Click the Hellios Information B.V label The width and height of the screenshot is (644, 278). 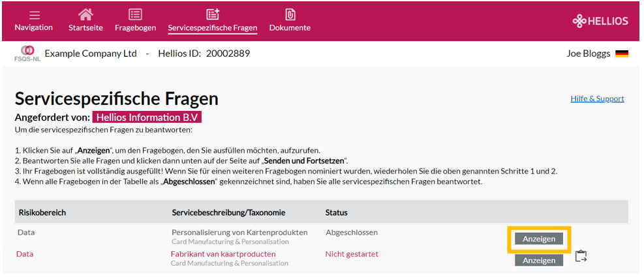tap(147, 117)
